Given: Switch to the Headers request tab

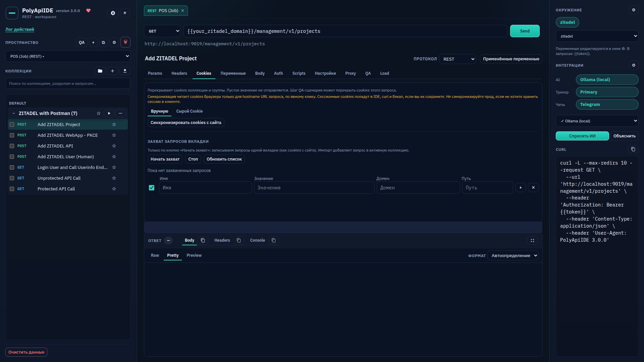Looking at the screenshot, I should 179,73.
